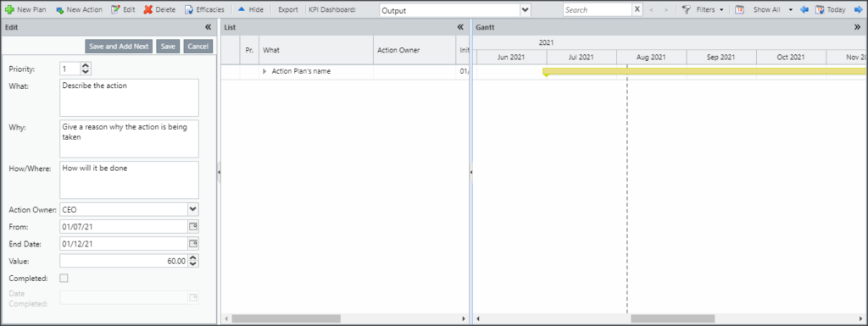Click the Oct 2021 month header
The height and width of the screenshot is (326, 868).
791,58
